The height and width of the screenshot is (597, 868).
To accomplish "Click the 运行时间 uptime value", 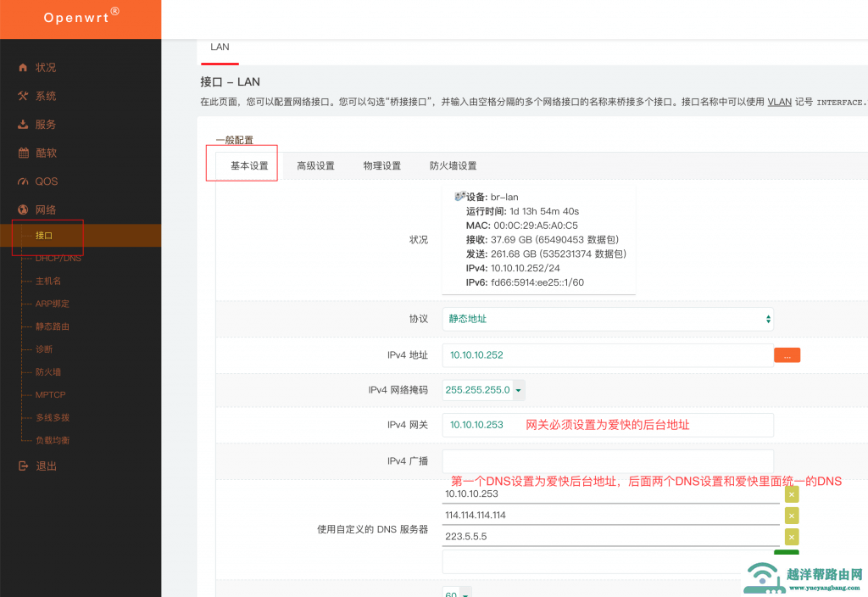I will tap(544, 211).
